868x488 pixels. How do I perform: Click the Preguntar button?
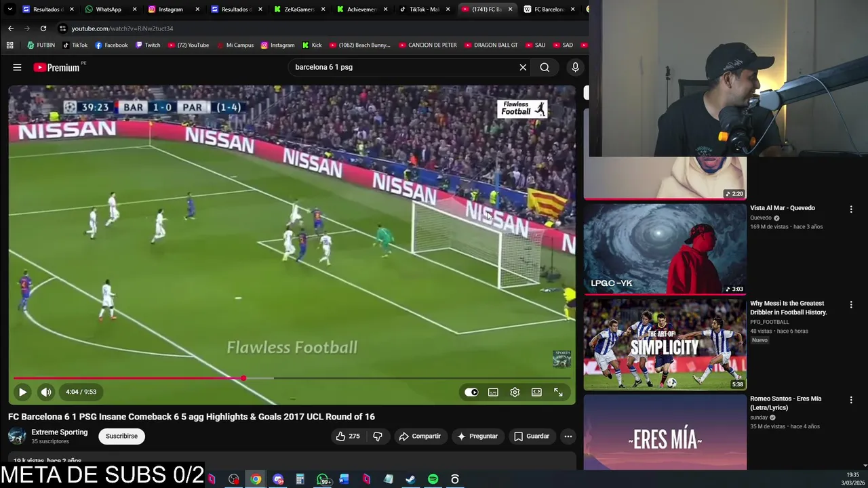477,436
